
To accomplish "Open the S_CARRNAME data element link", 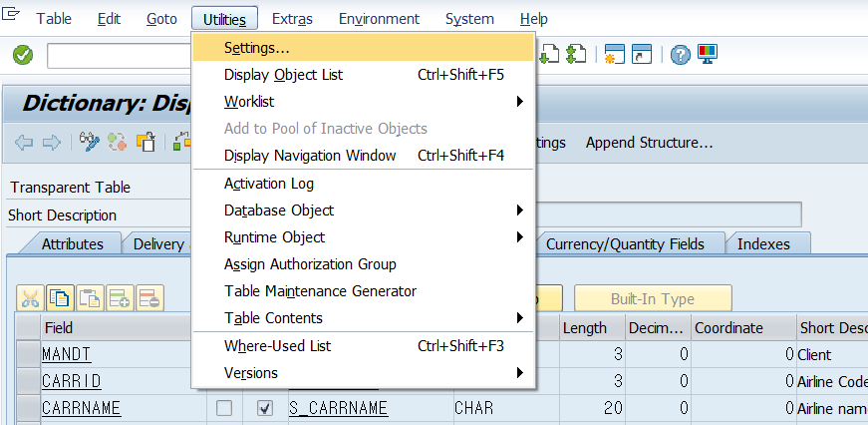I will (x=338, y=408).
